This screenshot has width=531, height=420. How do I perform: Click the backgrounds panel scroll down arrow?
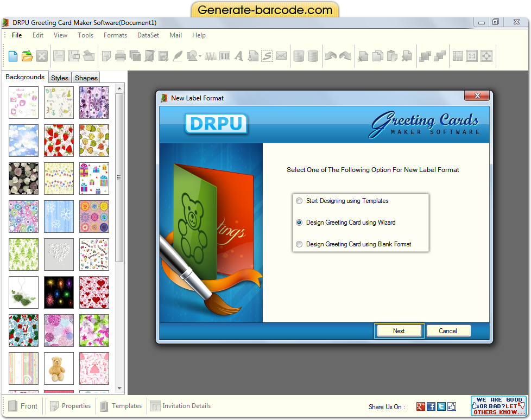(x=119, y=388)
